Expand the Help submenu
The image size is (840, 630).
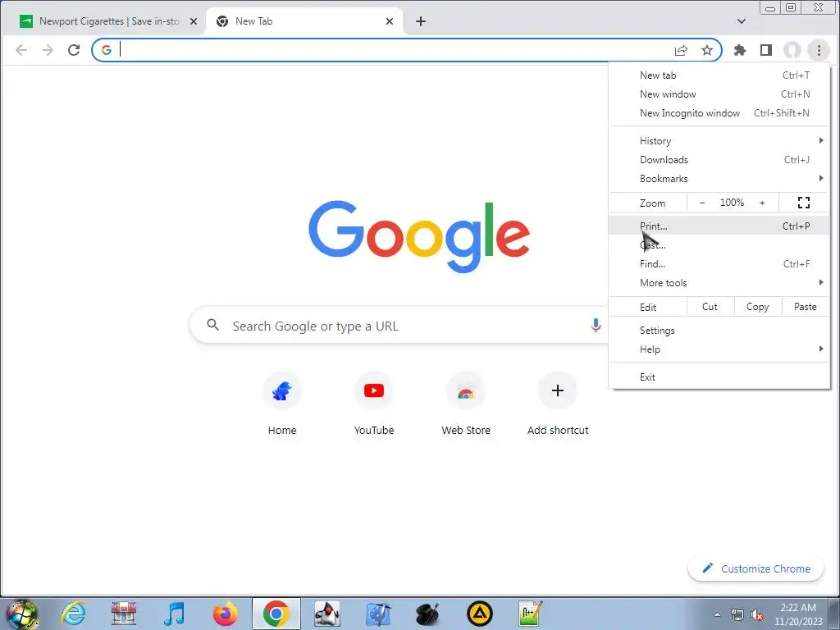tap(719, 349)
